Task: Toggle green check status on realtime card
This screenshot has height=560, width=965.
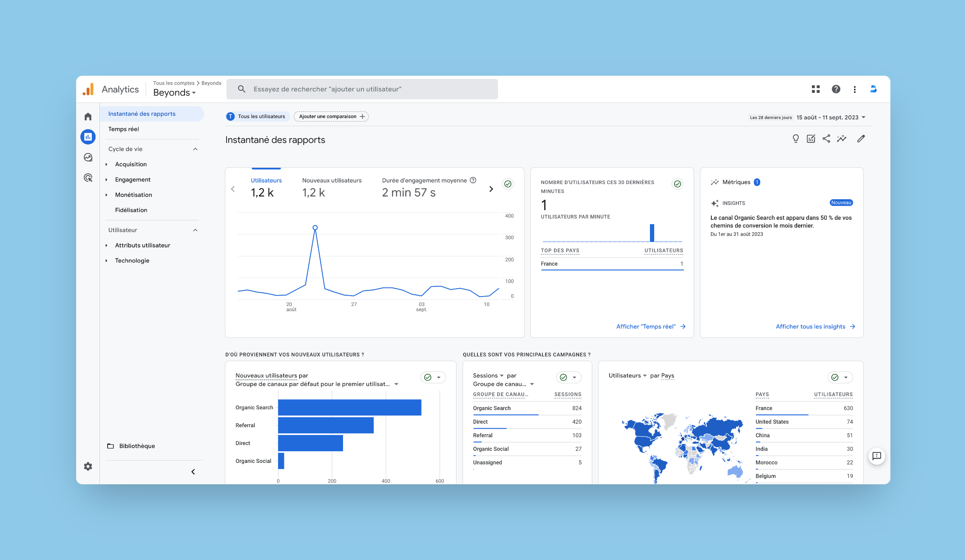Action: point(677,184)
